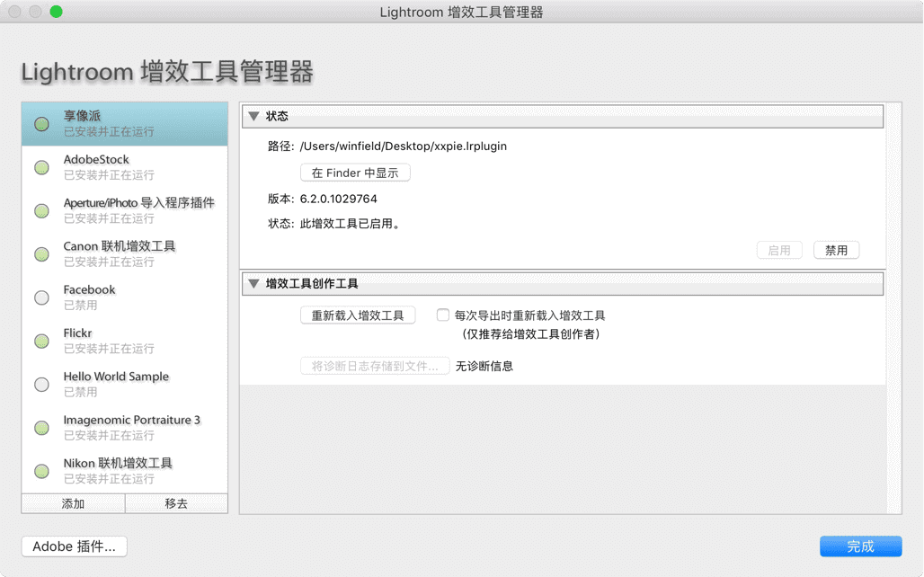Click the status dot for Nikon 联机增效工具

tap(41, 471)
